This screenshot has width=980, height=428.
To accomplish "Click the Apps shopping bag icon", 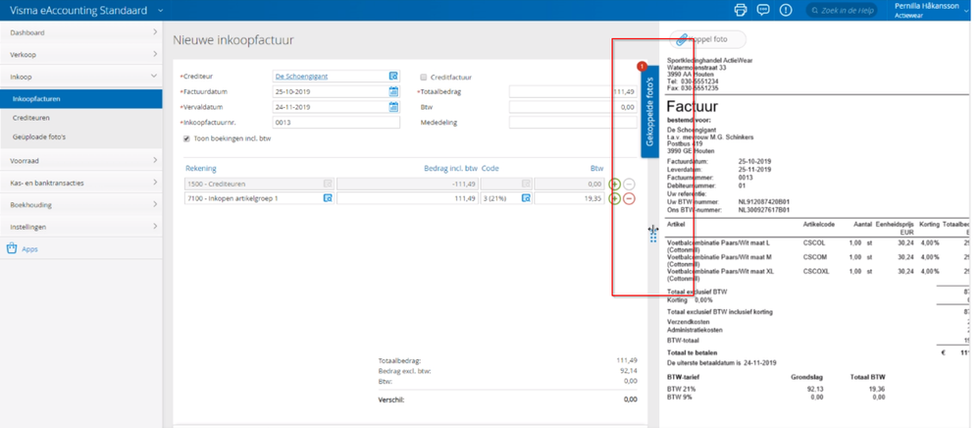I will point(11,248).
